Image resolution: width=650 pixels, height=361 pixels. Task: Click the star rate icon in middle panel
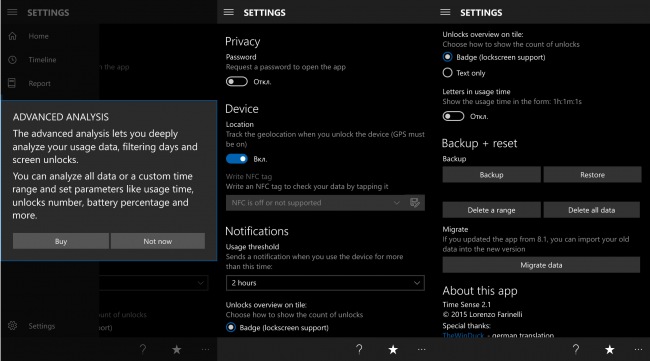coord(393,350)
